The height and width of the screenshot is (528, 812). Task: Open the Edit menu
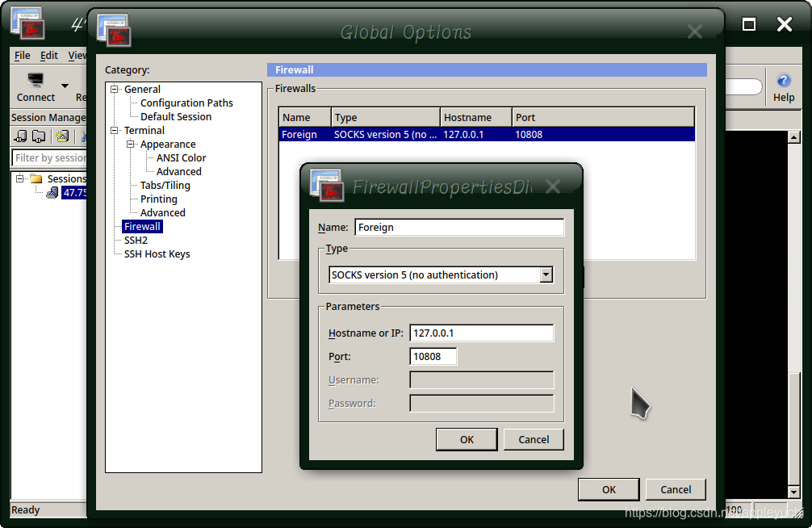(49, 56)
